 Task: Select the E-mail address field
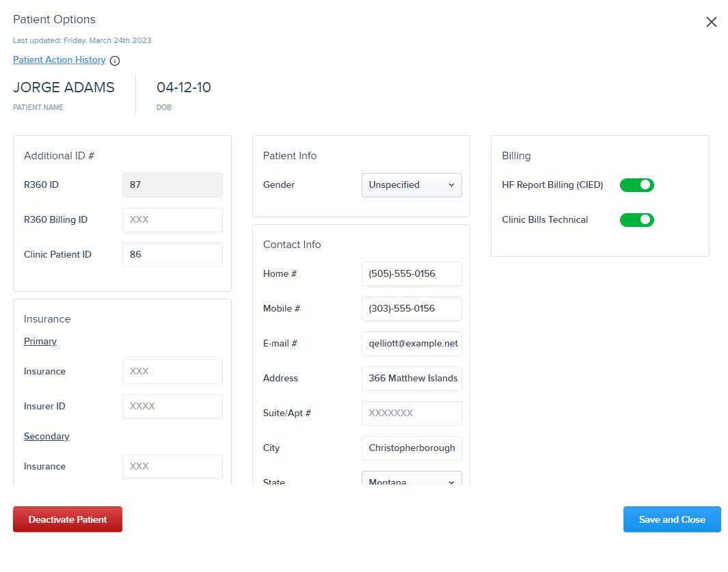411,343
